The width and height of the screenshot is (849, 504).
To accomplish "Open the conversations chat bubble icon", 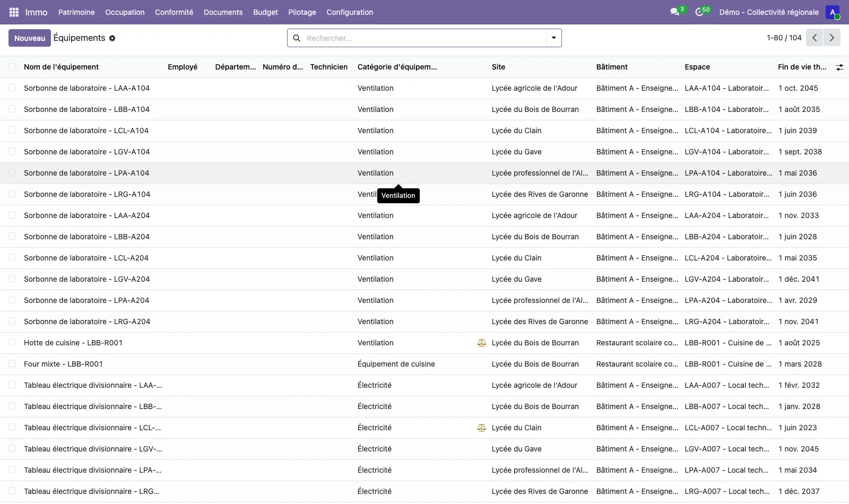I will coord(675,12).
